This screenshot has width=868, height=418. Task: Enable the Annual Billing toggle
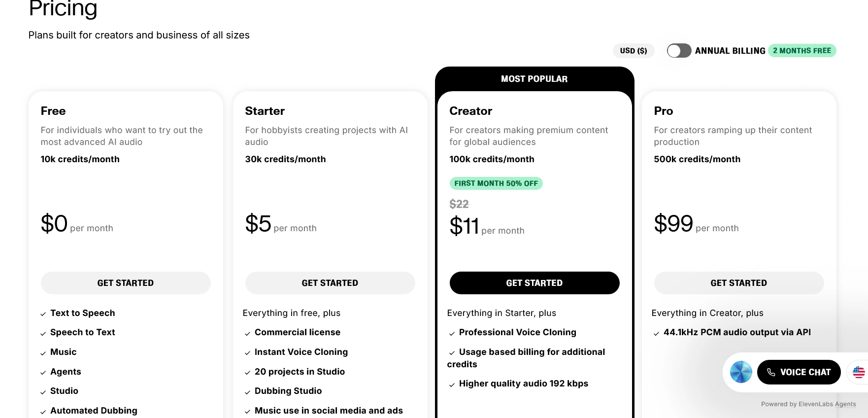(679, 51)
